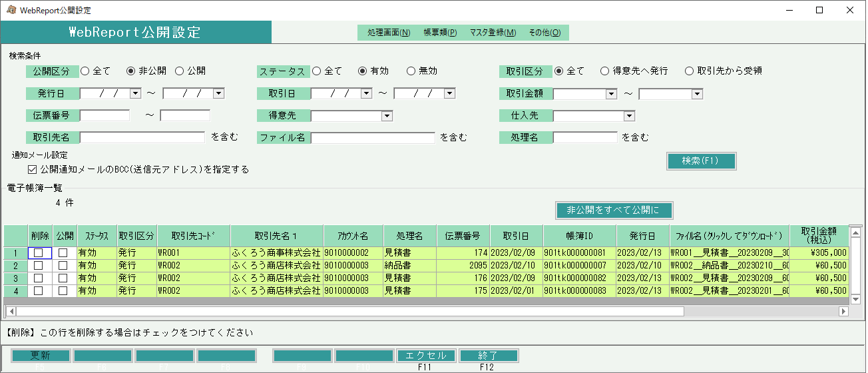Expand the 得意先 combo box
Viewport: 868px width, 373px height.
386,116
